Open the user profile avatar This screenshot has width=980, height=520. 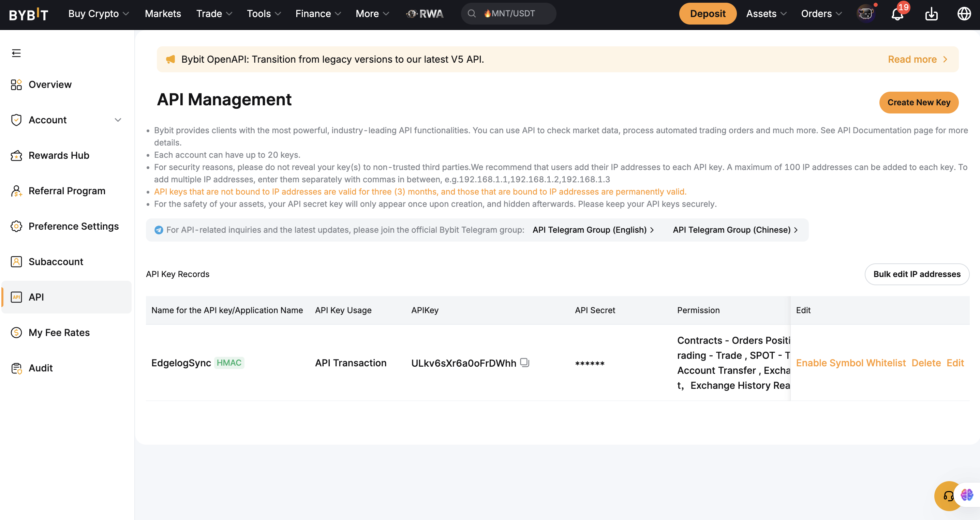click(865, 14)
